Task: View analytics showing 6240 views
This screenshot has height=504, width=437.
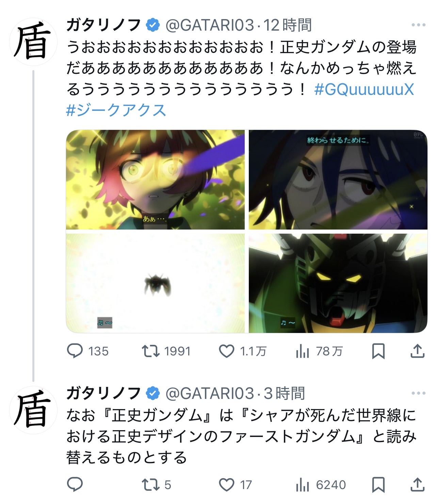Action: (321, 484)
